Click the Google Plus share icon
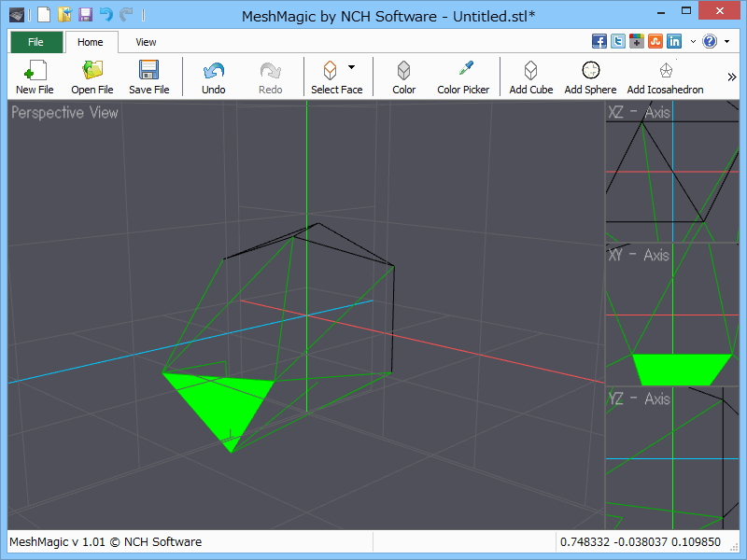This screenshot has height=560, width=747. click(637, 41)
